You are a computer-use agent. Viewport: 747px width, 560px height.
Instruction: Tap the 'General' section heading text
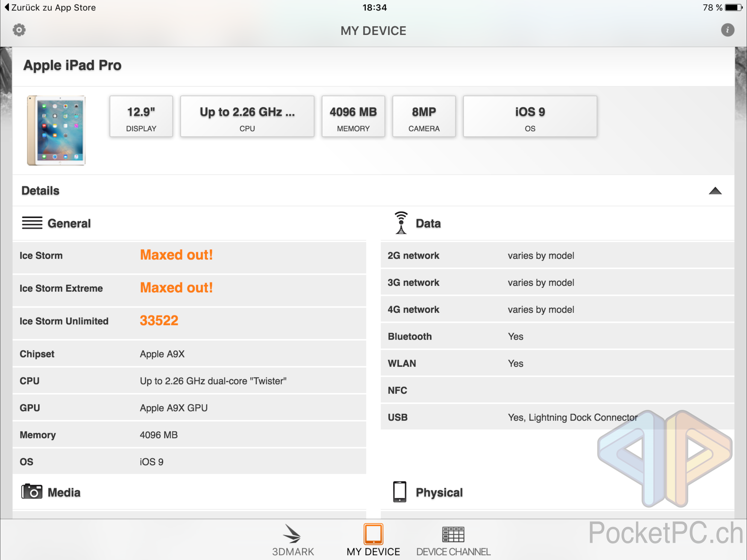[69, 223]
